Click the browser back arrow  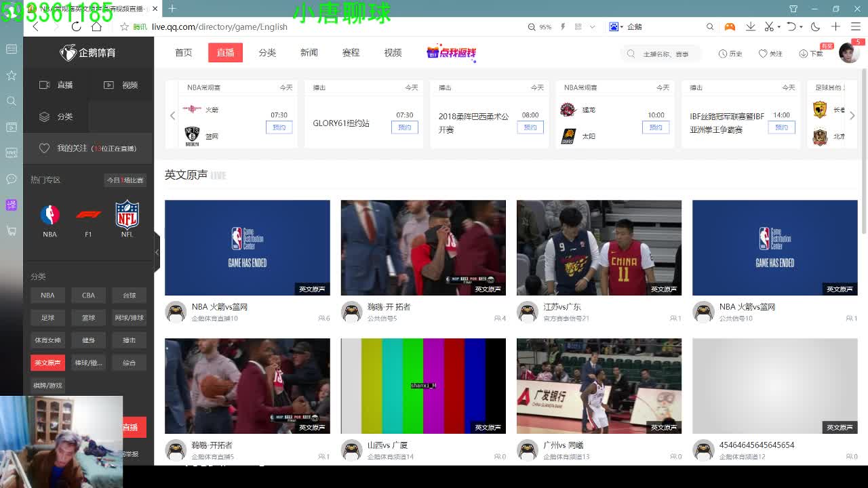36,26
